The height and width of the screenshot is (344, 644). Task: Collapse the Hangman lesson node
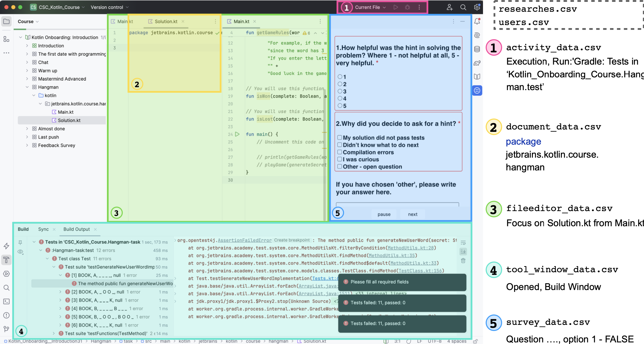(x=27, y=87)
